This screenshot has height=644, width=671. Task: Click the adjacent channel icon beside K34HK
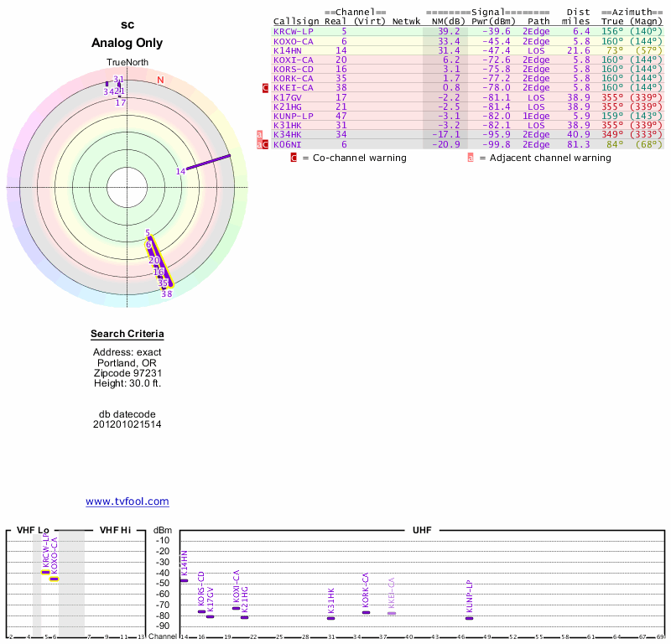pyautogui.click(x=259, y=134)
